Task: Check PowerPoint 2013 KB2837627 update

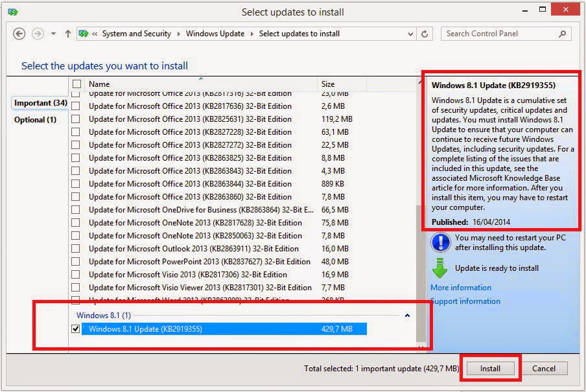Action: tap(75, 262)
